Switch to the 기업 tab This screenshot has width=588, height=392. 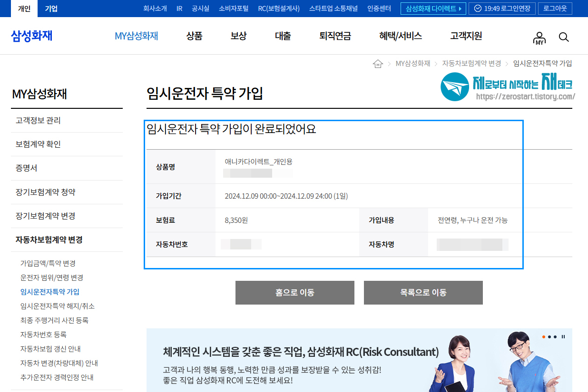point(51,9)
